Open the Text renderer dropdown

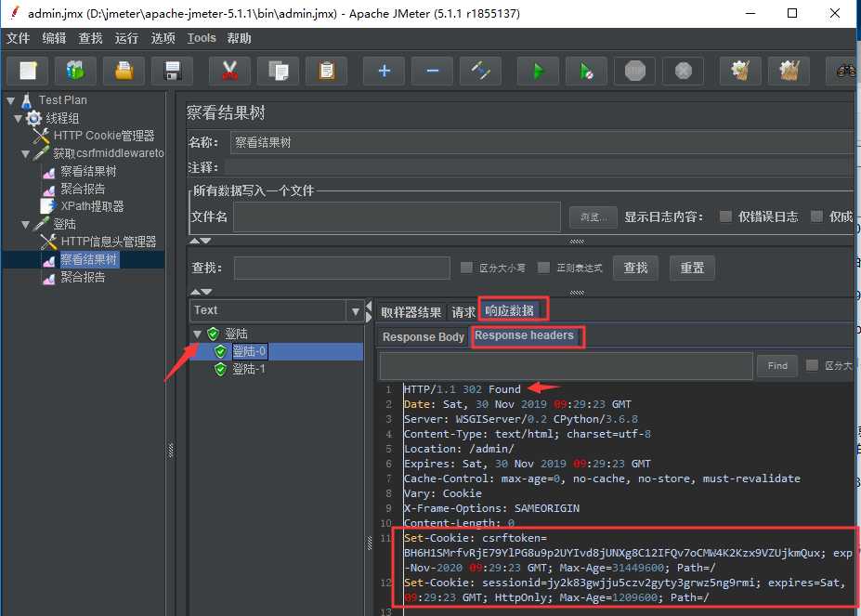point(355,310)
